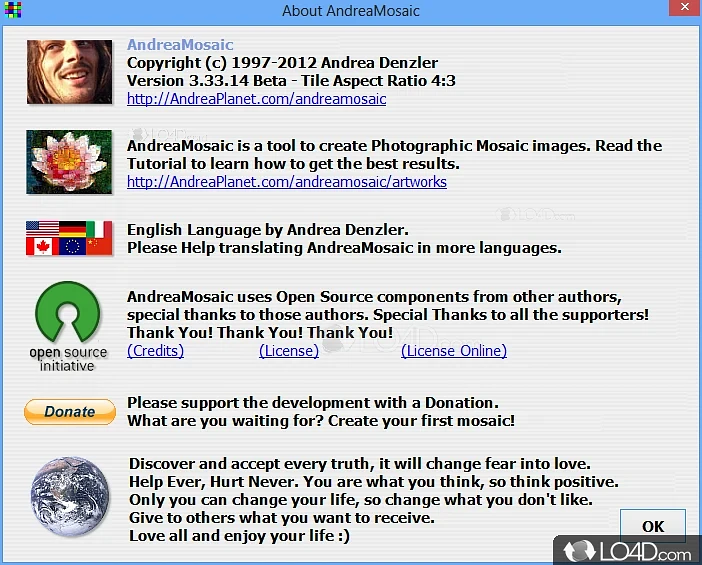Click 'Give to others what you want to receive.'
The height and width of the screenshot is (565, 702).
click(x=282, y=518)
